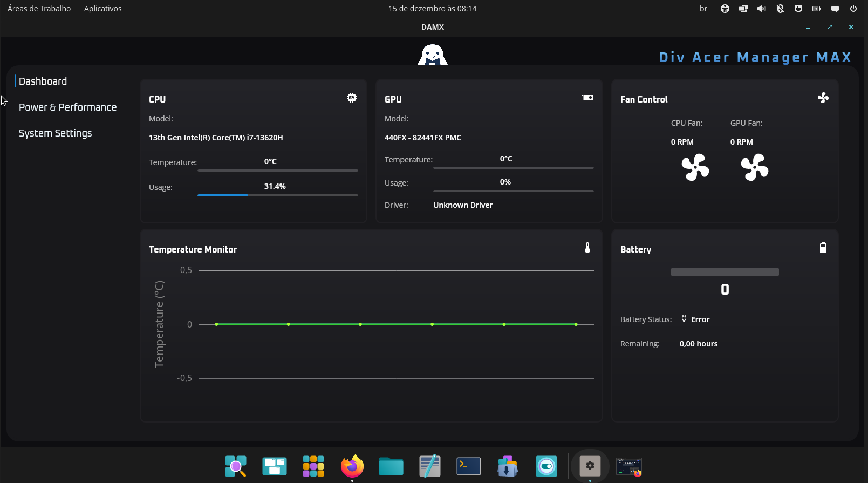This screenshot has width=868, height=483.
Task: Open the volume control in system tray
Action: pos(761,9)
